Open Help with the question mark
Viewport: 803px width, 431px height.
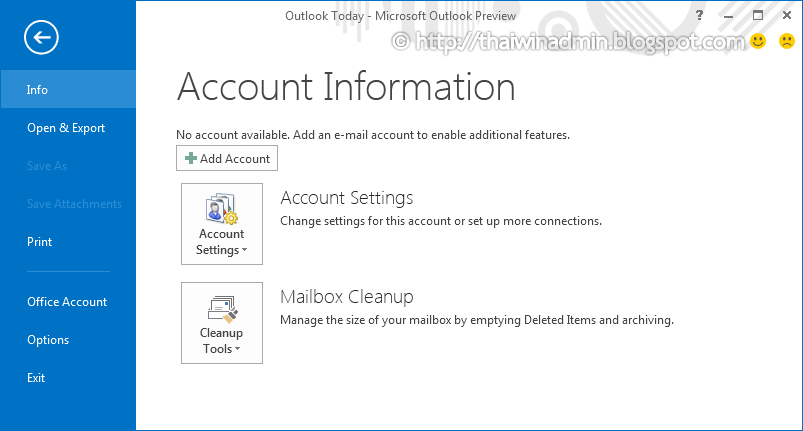point(699,15)
